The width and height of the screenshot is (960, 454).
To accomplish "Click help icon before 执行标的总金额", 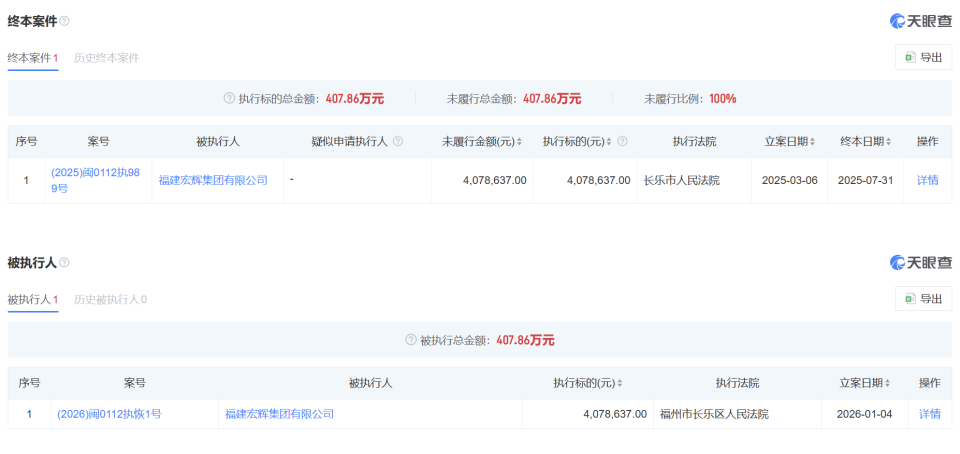I will click(230, 99).
